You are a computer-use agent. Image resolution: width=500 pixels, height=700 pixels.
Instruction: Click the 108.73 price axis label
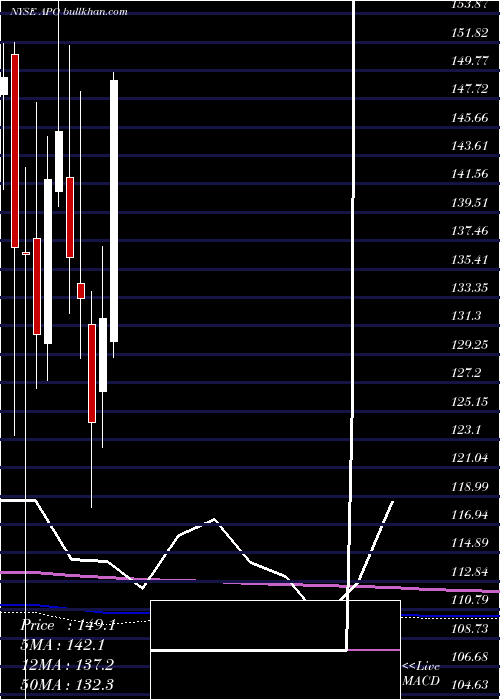click(470, 629)
